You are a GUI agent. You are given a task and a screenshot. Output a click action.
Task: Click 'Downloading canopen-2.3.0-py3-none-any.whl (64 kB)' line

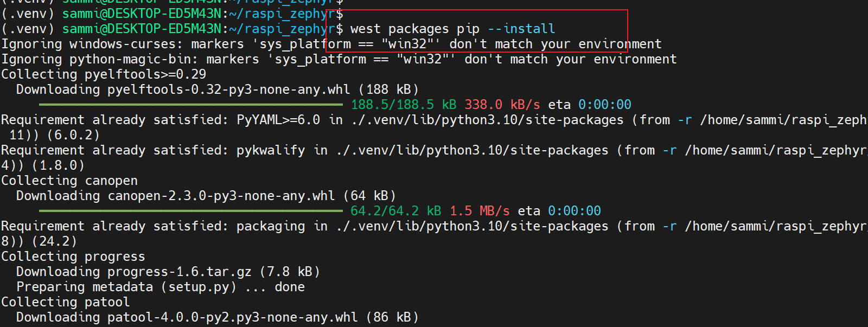(x=206, y=196)
